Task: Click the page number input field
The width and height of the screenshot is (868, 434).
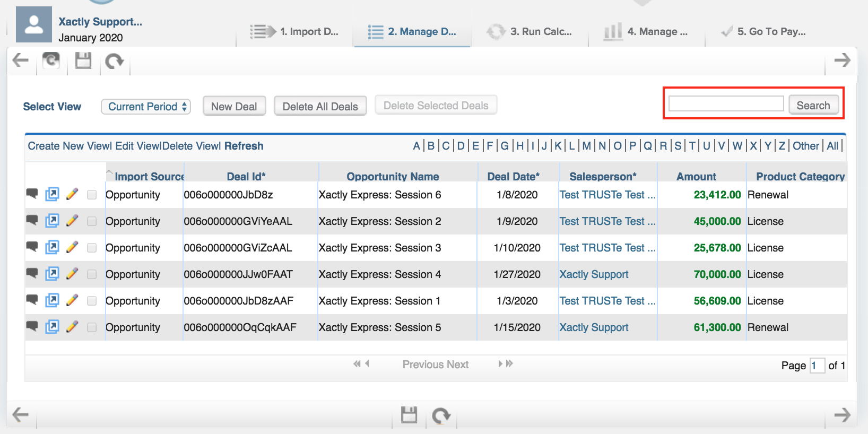Action: 817,366
